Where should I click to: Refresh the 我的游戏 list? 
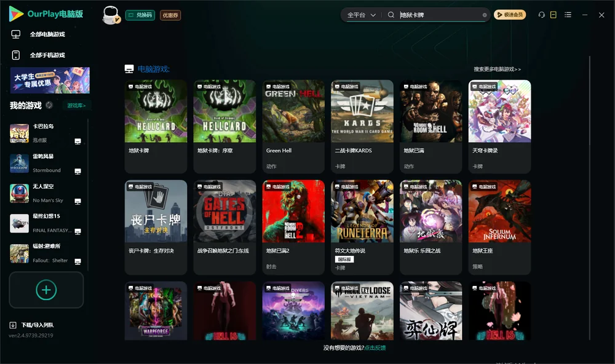49,105
